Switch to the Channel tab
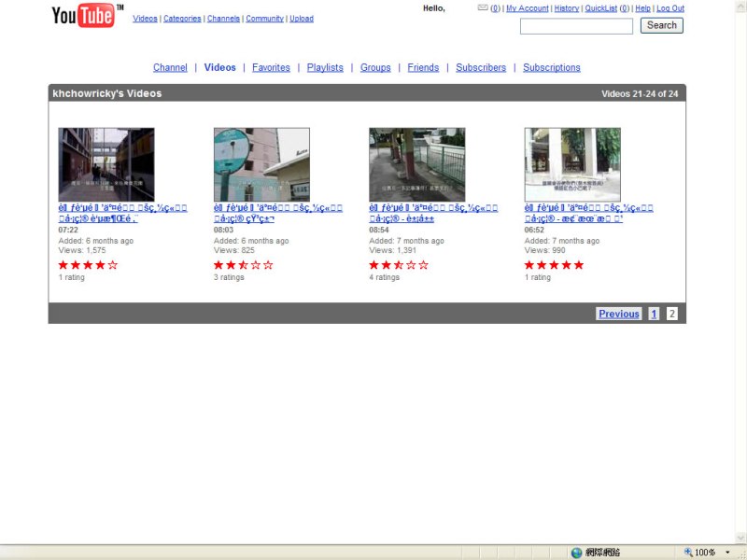 [x=170, y=67]
